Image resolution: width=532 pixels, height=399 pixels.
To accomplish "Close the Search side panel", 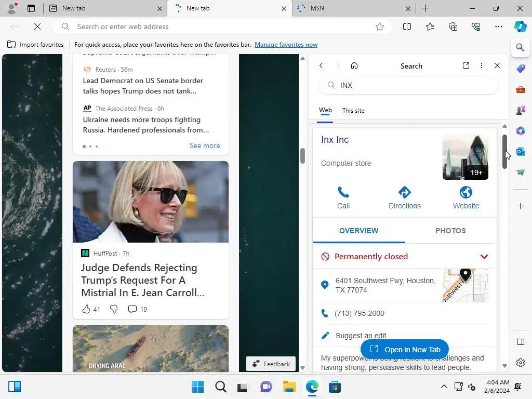I will pos(497,65).
